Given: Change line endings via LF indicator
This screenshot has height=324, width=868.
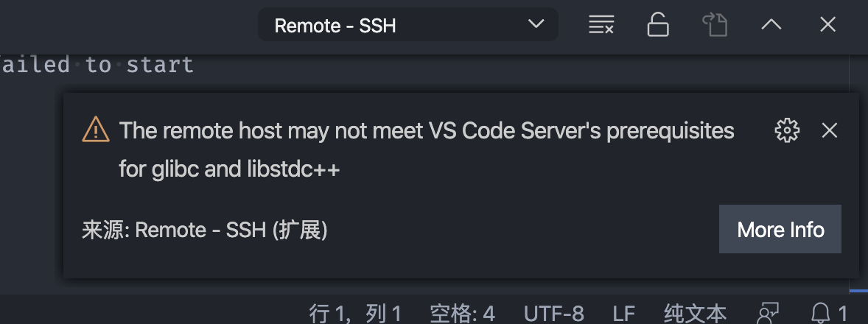Looking at the screenshot, I should coord(624,314).
